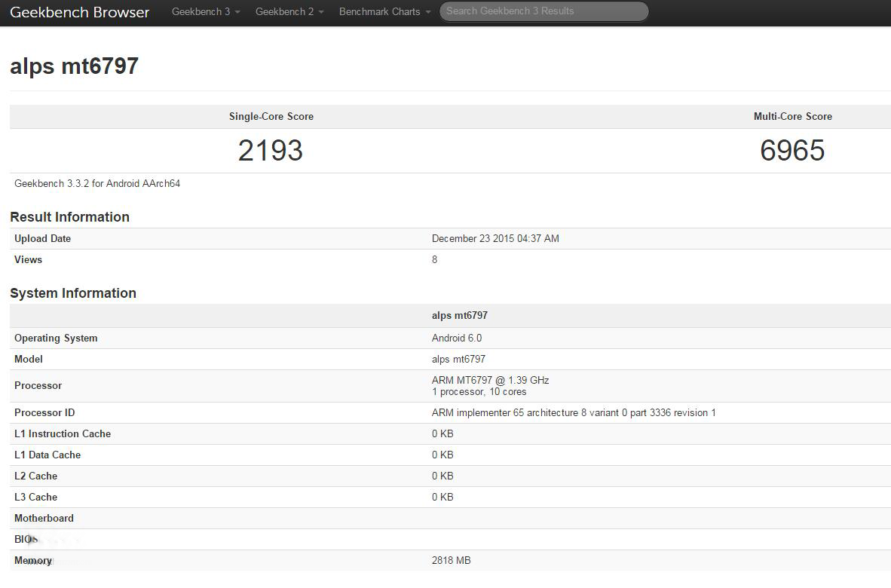
Task: Click the Geekbench Browser home link
Action: tap(79, 12)
